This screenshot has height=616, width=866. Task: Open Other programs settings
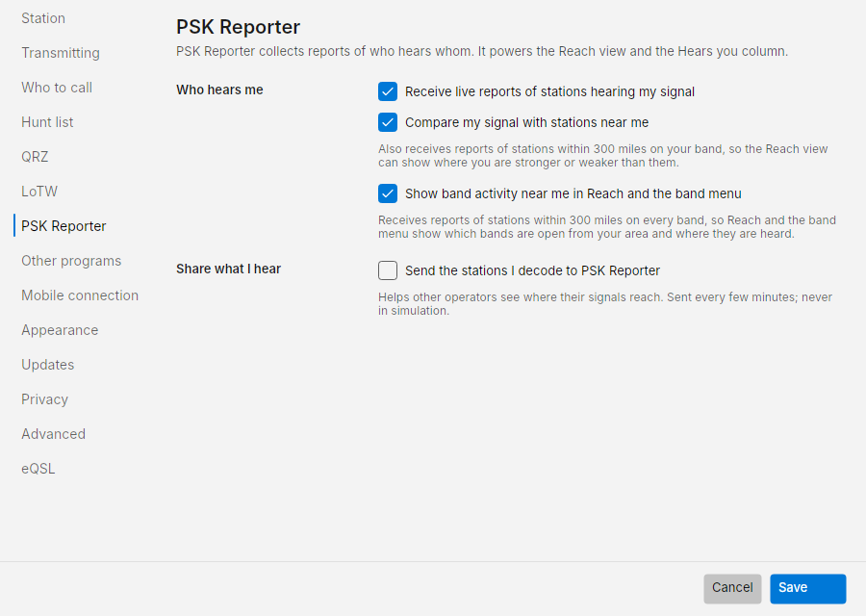click(70, 261)
